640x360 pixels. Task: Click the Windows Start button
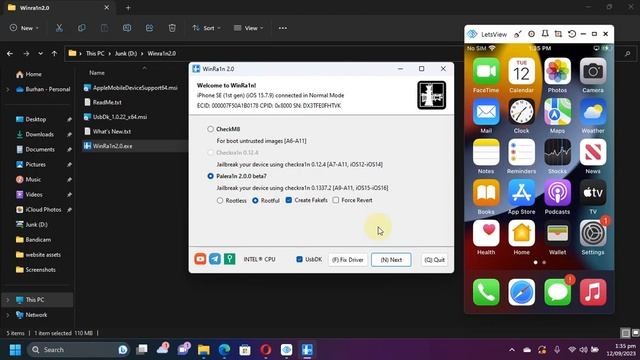(x=15, y=350)
